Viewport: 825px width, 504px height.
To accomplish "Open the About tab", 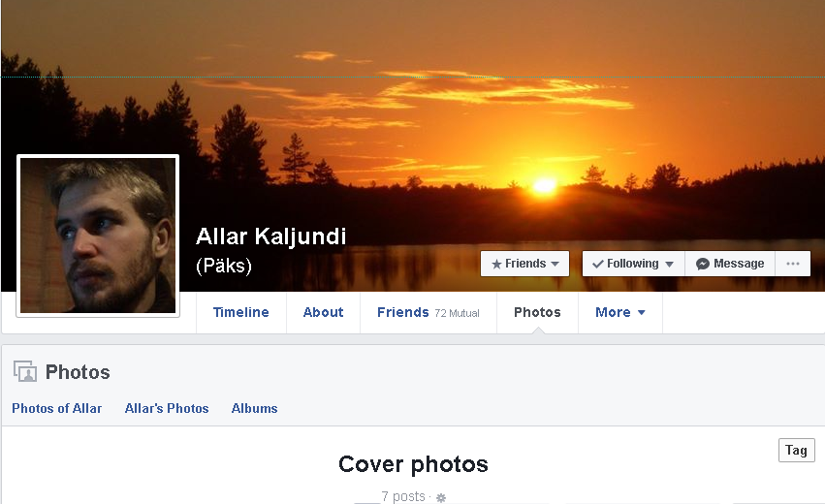I will coord(323,312).
